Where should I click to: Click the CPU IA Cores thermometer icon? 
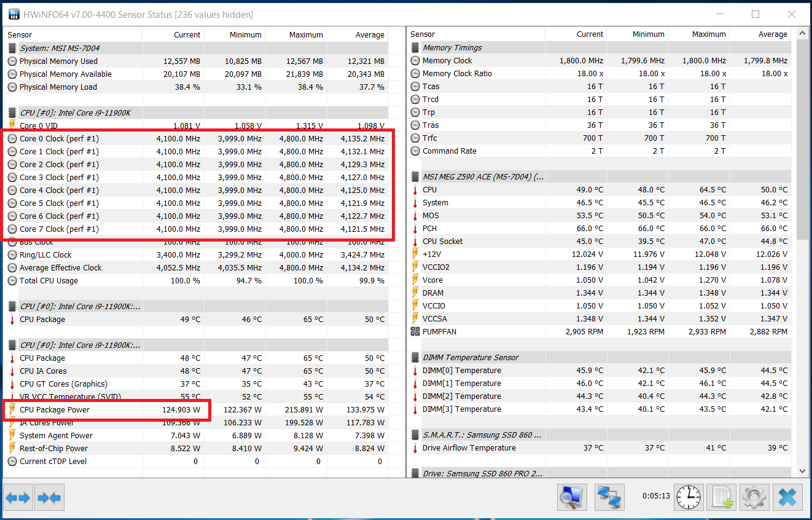pos(12,371)
